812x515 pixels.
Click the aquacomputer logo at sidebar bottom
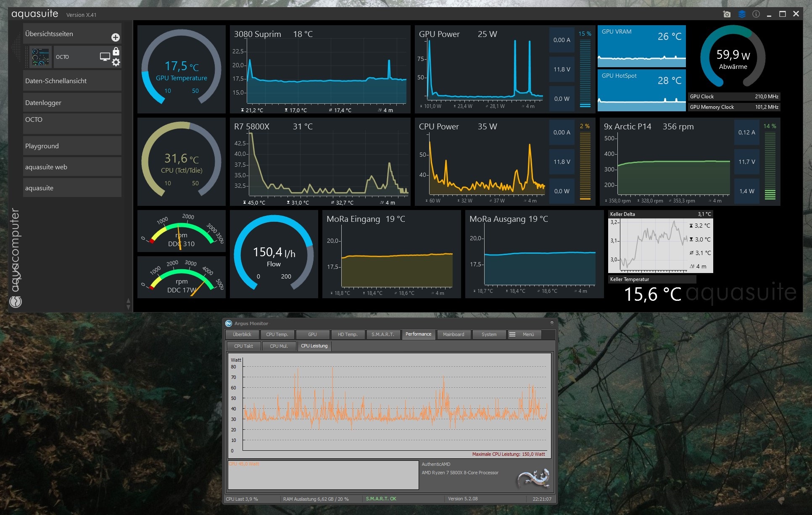(x=16, y=302)
